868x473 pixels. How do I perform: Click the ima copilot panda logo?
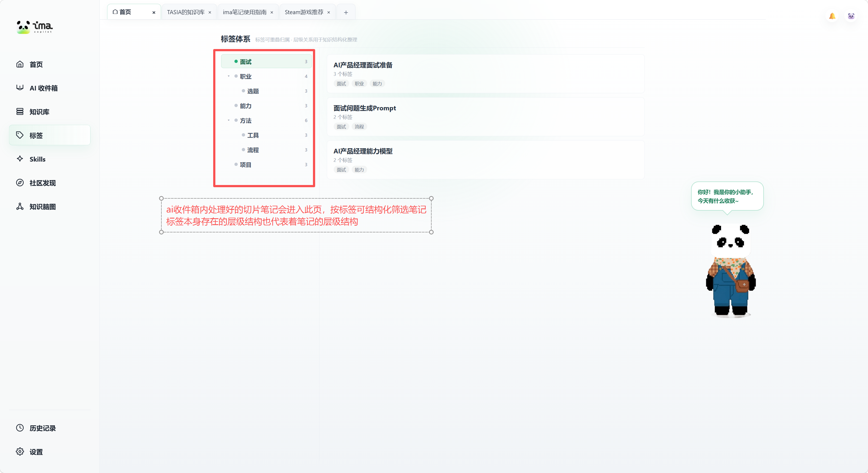click(35, 27)
